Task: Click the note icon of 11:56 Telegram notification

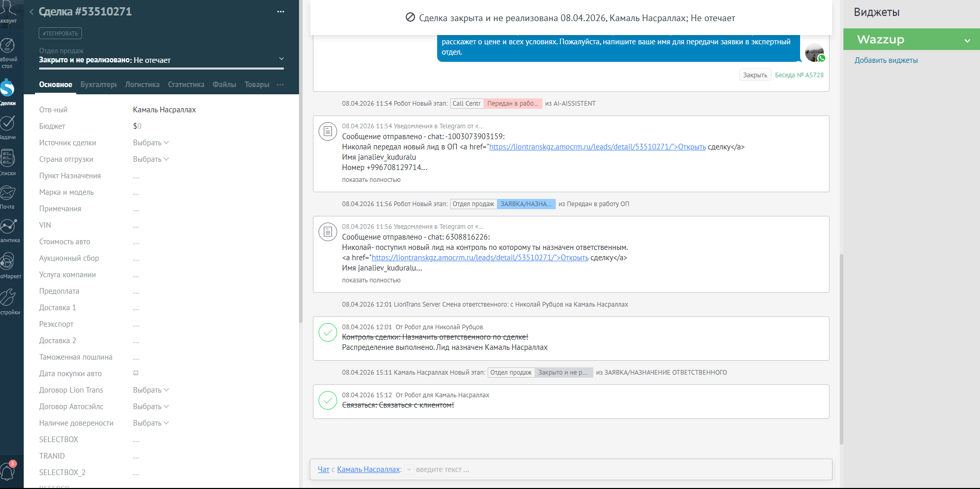Action: click(327, 232)
